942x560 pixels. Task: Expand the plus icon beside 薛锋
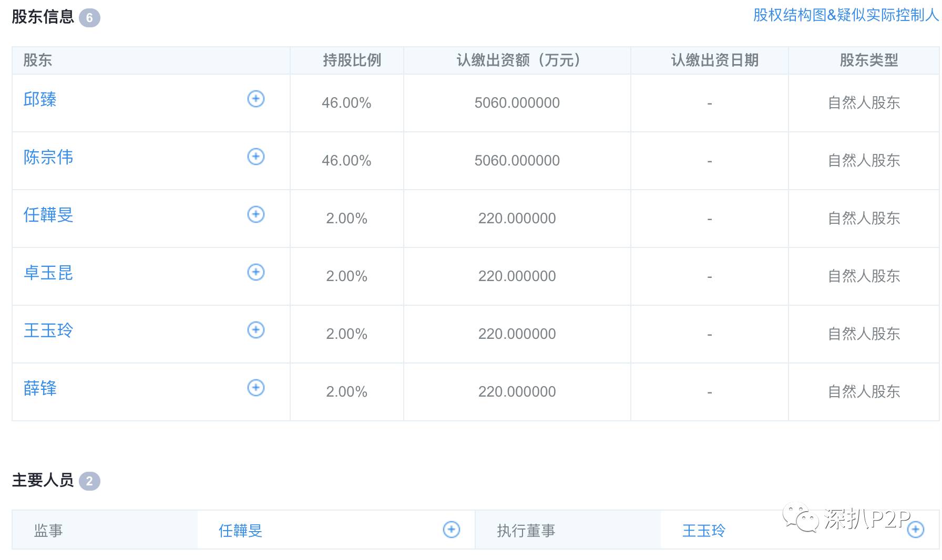tap(256, 388)
